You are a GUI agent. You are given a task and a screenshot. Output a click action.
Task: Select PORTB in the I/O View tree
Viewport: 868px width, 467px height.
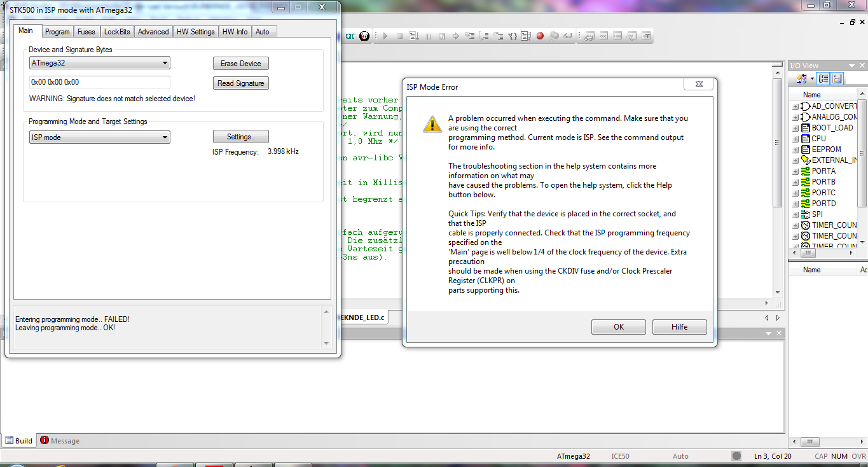click(823, 182)
